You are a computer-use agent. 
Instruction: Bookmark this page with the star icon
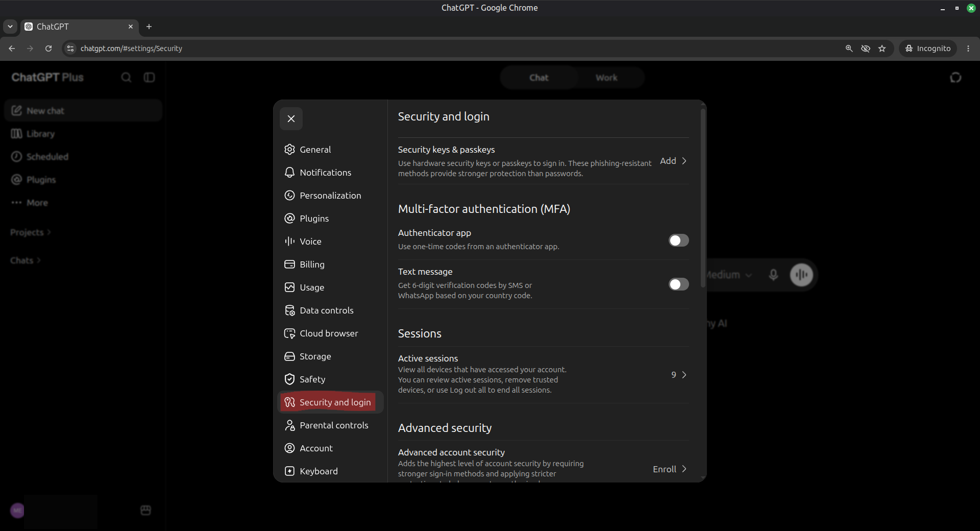pos(882,49)
